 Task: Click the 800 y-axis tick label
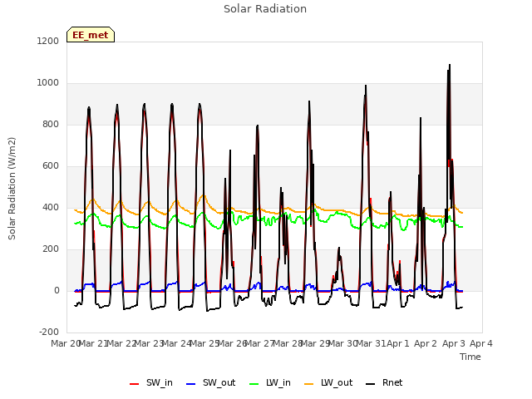point(51,125)
